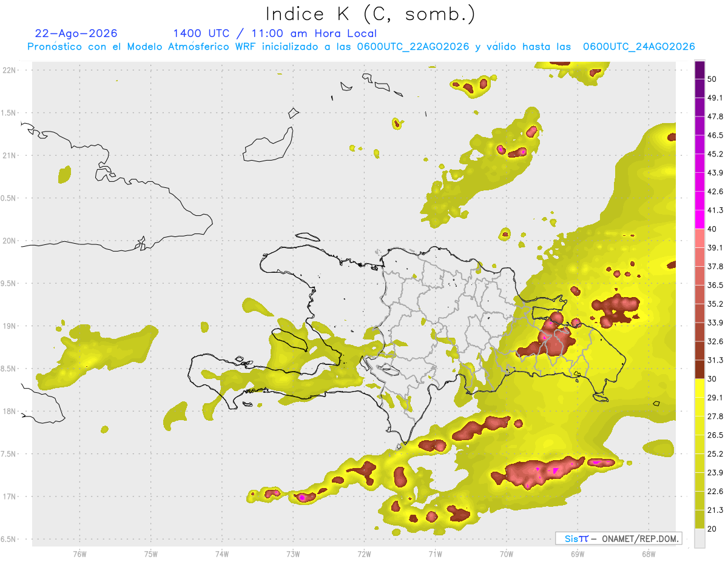Select the date label "22-Ago-2026"
Viewport: 728px width, 562px height.
[x=76, y=33]
